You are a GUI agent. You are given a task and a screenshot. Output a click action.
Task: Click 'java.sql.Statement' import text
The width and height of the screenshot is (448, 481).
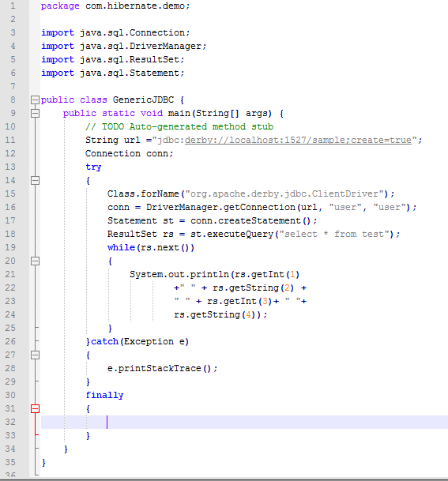(130, 73)
